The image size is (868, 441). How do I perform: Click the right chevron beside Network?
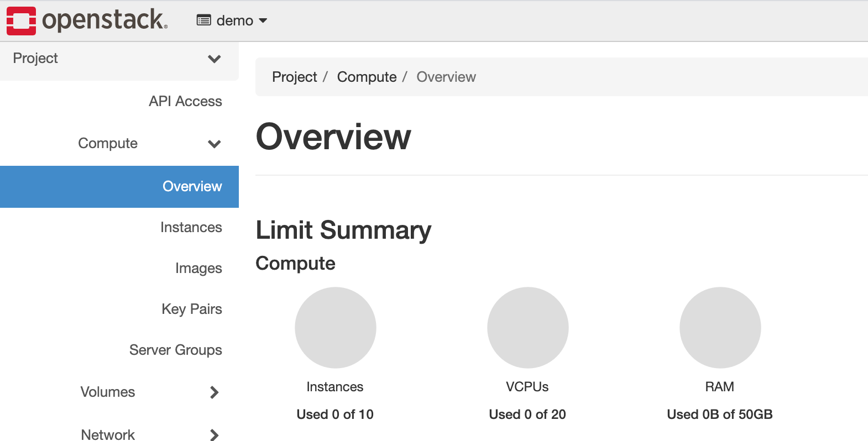pyautogui.click(x=215, y=435)
